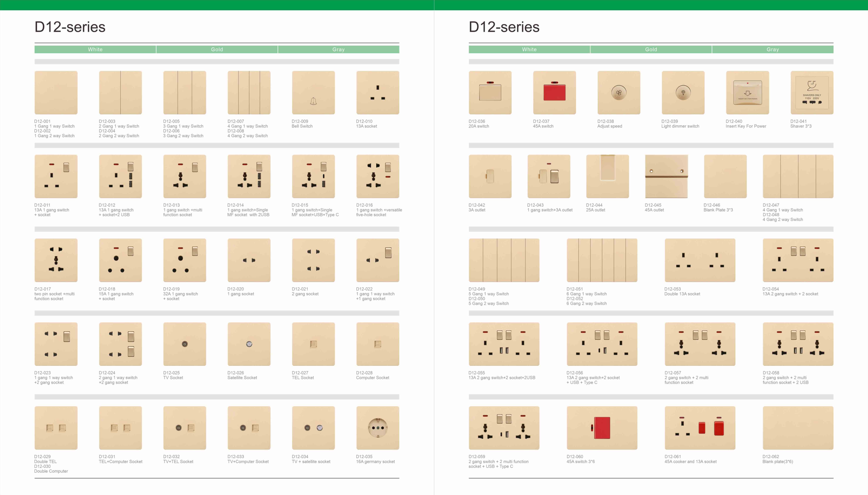Click the 'TV+Computer Socket' label
Image resolution: width=868 pixels, height=495 pixels.
coord(248,462)
